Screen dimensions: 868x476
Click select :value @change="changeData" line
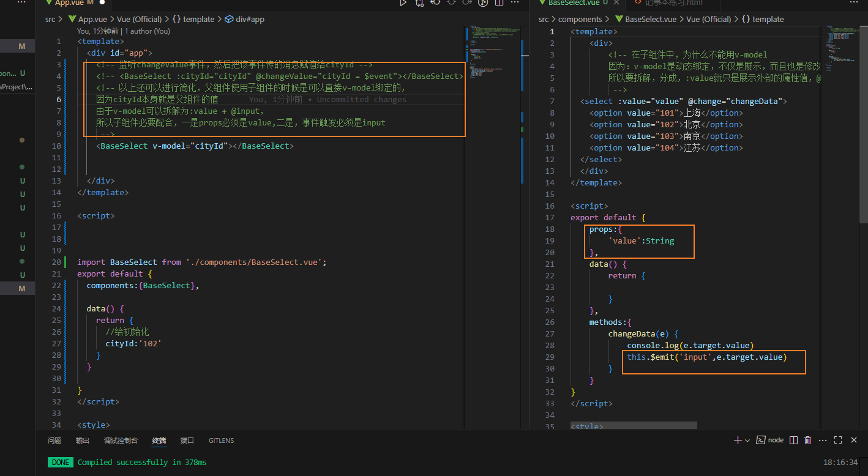tap(684, 101)
